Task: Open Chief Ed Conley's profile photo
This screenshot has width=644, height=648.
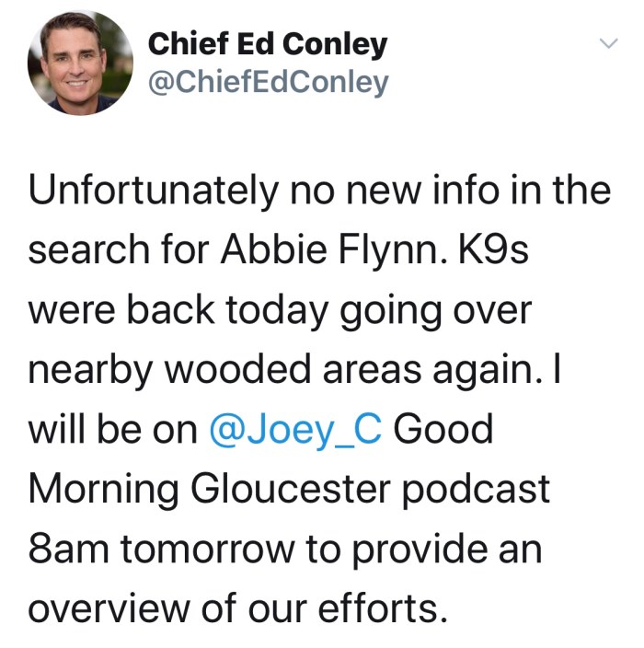Action: click(80, 64)
